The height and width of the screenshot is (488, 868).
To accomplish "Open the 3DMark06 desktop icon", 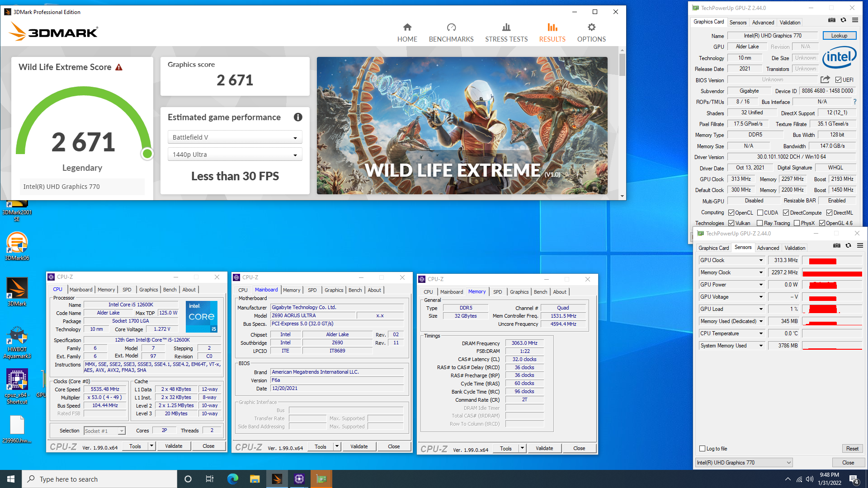I will point(17,246).
